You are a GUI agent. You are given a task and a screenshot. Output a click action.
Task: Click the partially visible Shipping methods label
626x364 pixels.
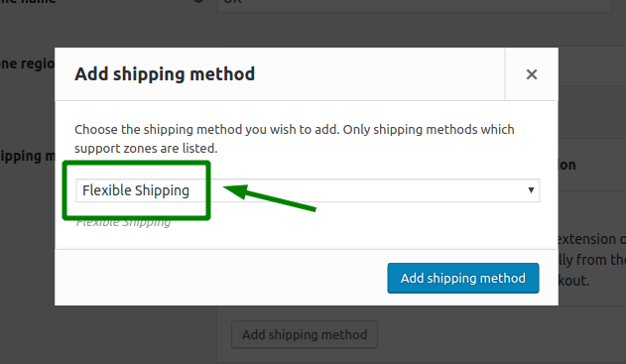pyautogui.click(x=27, y=156)
